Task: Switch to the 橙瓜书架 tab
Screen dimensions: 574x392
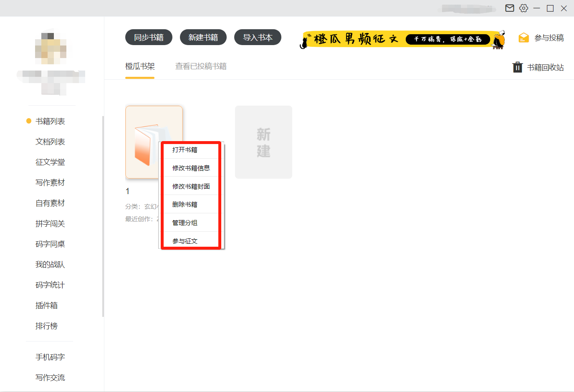Action: tap(140, 66)
